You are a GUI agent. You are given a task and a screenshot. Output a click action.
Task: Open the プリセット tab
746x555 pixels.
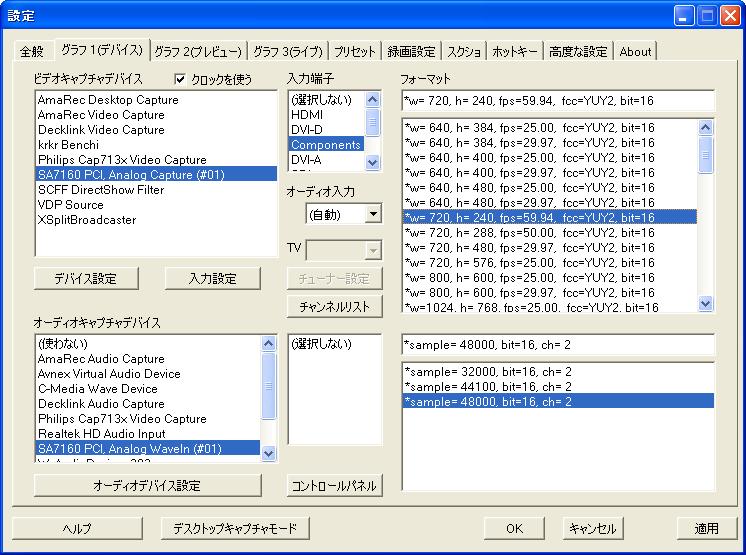[354, 51]
